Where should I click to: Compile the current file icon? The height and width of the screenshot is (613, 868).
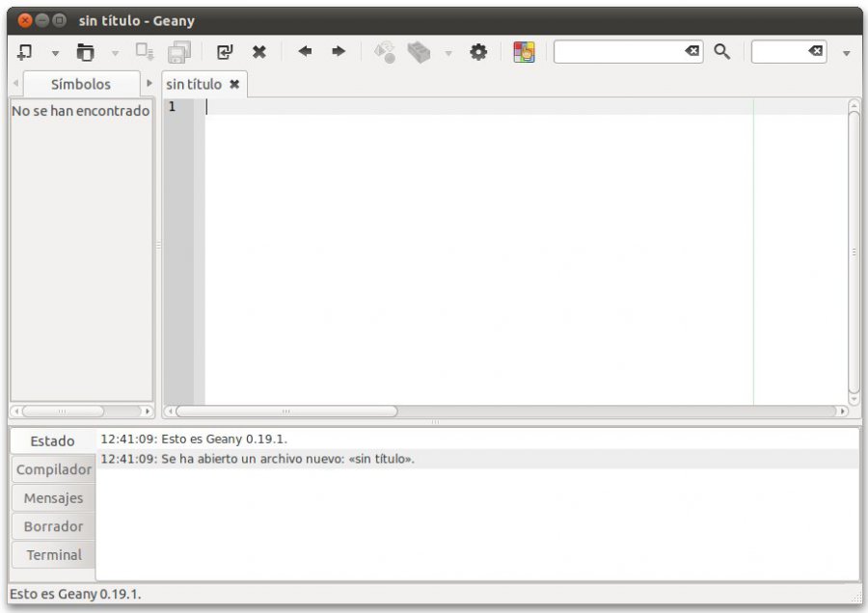tap(385, 52)
